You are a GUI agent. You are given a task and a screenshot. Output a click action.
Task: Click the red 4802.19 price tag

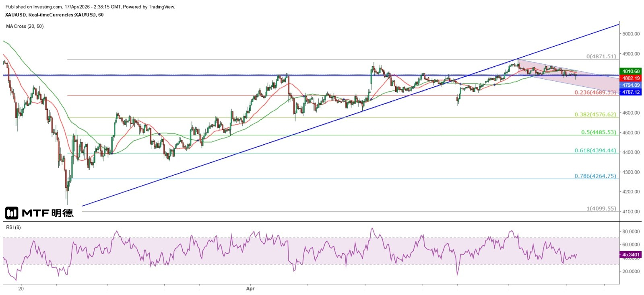pyautogui.click(x=630, y=78)
